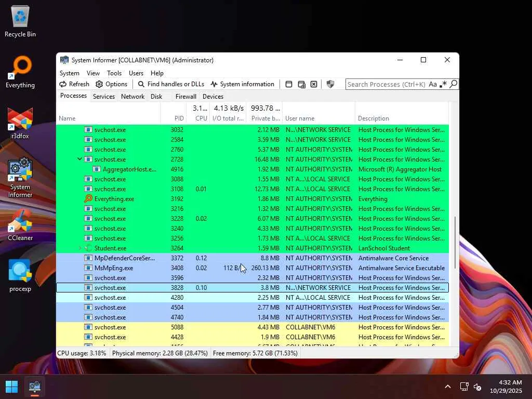Viewport: 532px width, 399px height.
Task: Open the Help menu
Action: [157, 73]
